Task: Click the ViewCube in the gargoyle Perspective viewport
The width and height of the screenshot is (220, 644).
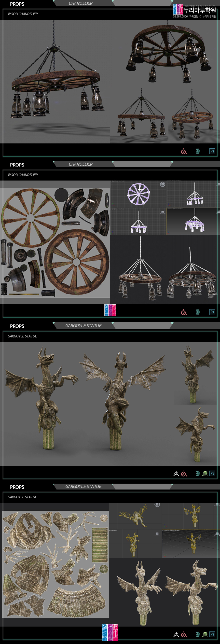Action: (x=217, y=534)
